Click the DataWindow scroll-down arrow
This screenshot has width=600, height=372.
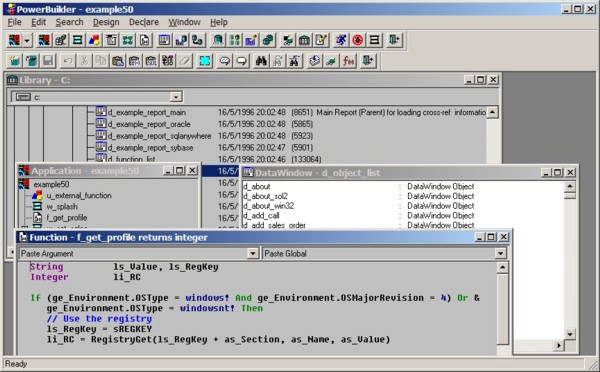[x=570, y=334]
